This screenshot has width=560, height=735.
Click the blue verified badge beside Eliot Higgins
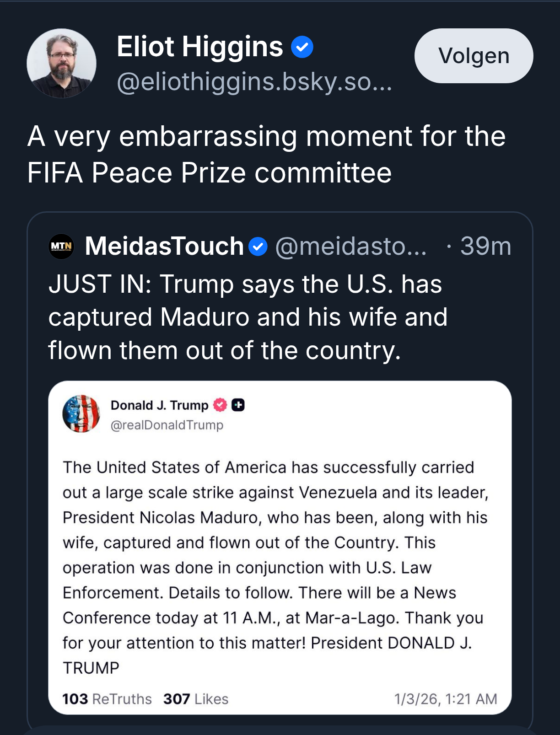click(x=302, y=47)
